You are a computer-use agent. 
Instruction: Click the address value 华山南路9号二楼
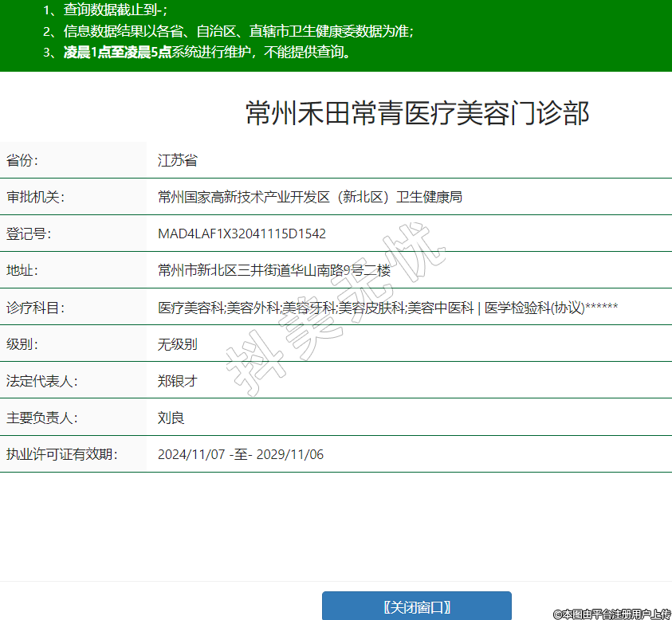tap(274, 270)
